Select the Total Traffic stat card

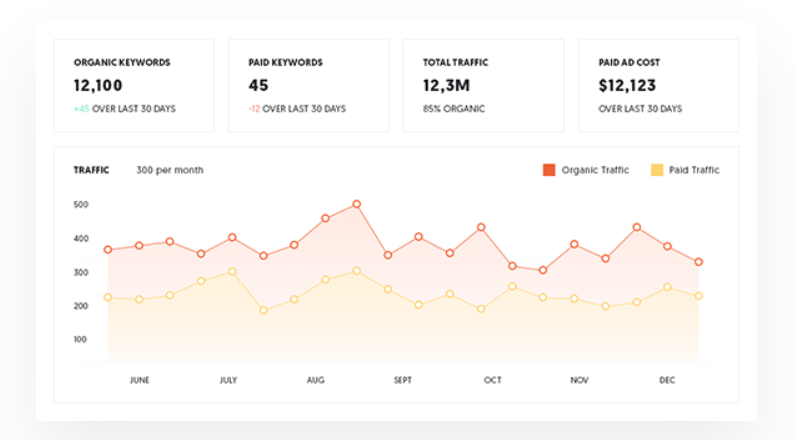(x=483, y=85)
